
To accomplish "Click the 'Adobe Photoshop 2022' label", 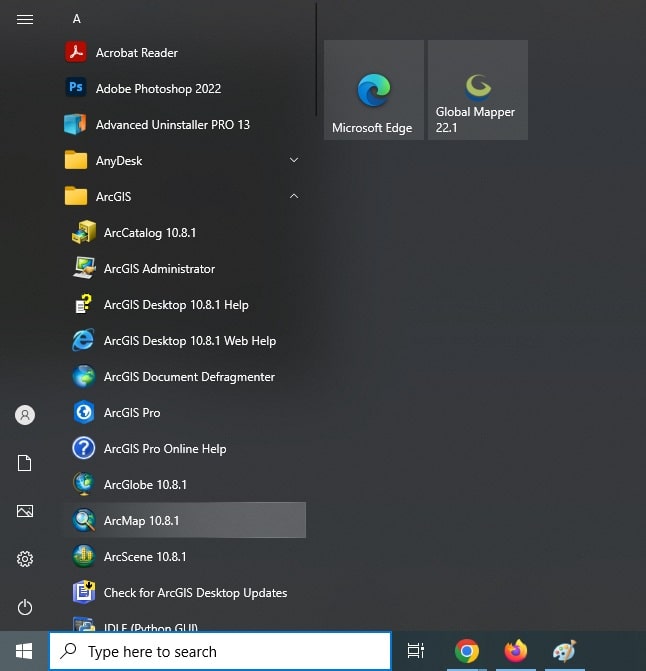I will tap(158, 89).
